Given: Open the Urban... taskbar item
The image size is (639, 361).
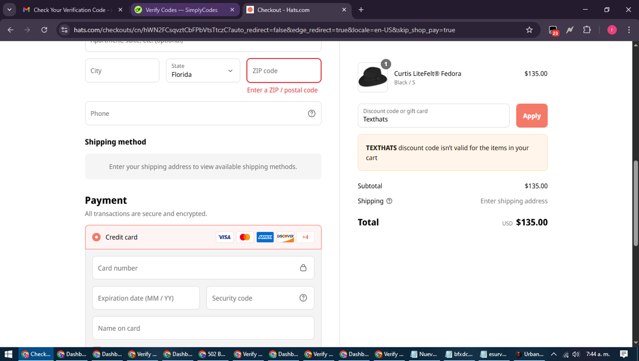Looking at the screenshot, I should [x=529, y=354].
